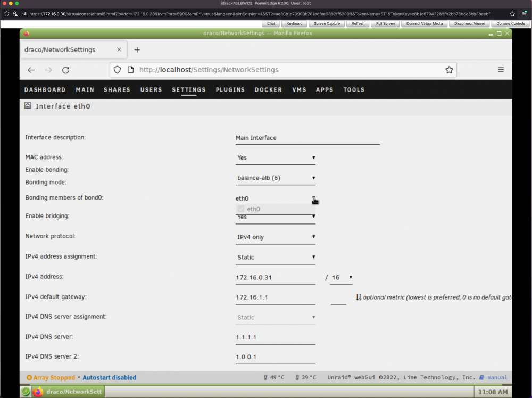Click draco/NetworkSett taskbar window button
This screenshot has height=398, width=532.
[68, 392]
